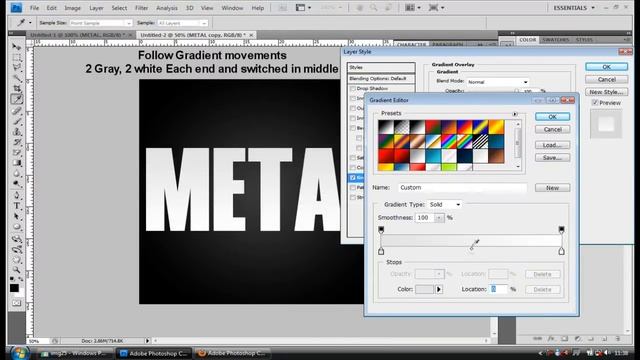Open the presets flyout menu arrow
Screen dimensions: 640x360
[x=515, y=114]
